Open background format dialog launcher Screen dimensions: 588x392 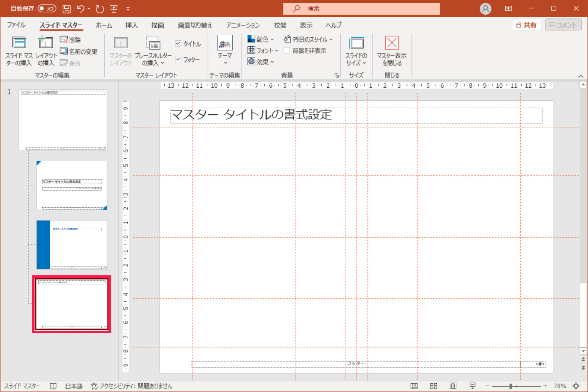336,76
